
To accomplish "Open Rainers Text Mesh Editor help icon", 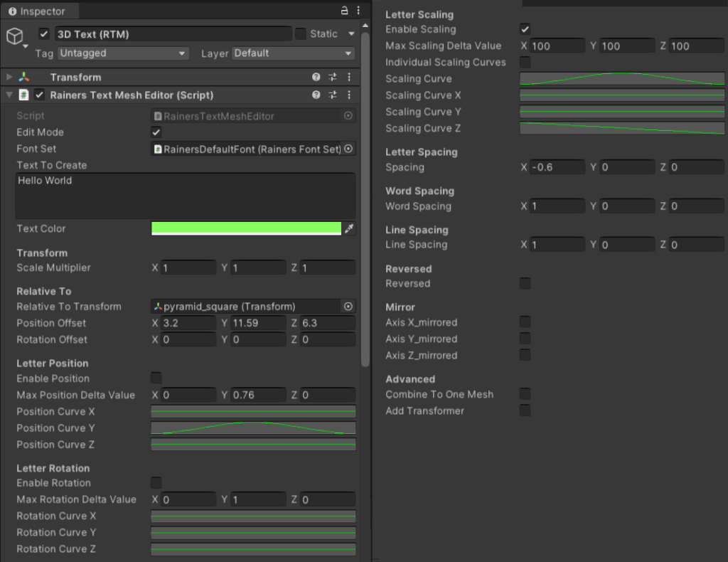I will (x=316, y=95).
